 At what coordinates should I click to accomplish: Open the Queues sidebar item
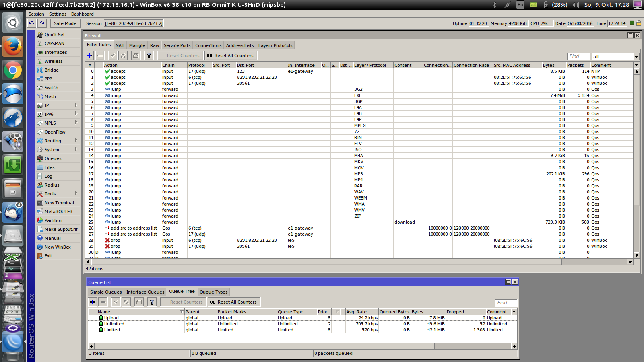tap(58, 158)
